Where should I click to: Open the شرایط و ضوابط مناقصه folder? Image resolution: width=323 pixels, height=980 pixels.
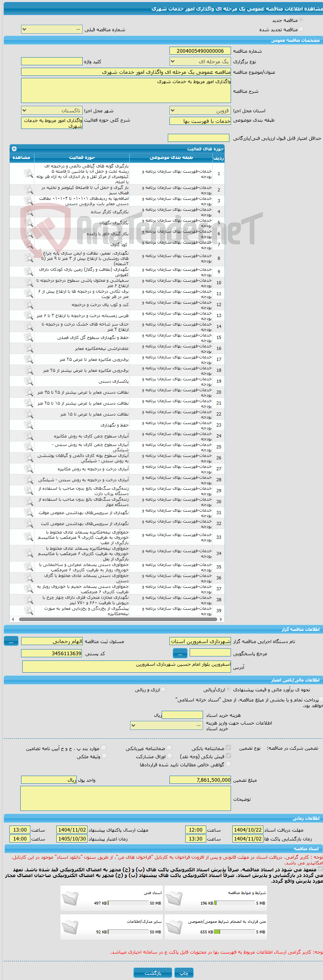click(x=174, y=898)
